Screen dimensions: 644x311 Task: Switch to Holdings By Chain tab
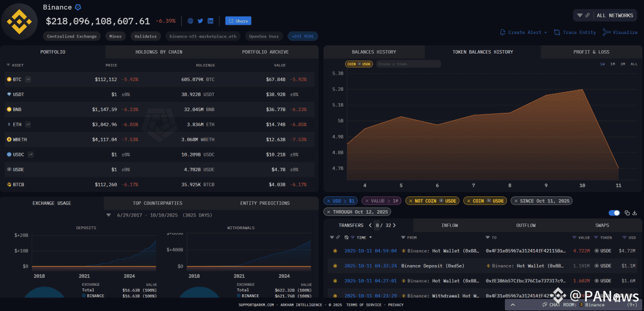tap(159, 52)
